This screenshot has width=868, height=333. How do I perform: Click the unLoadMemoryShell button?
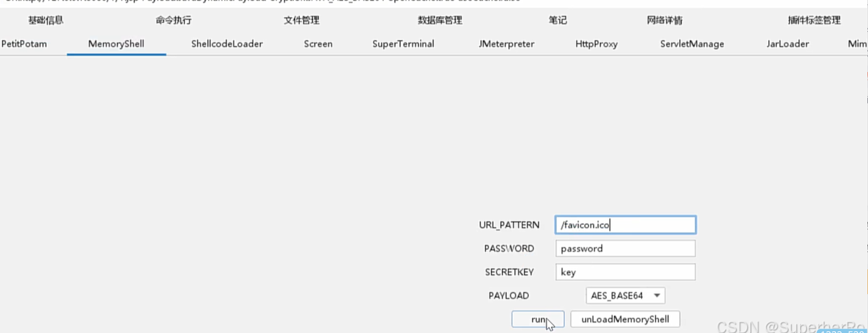click(625, 319)
